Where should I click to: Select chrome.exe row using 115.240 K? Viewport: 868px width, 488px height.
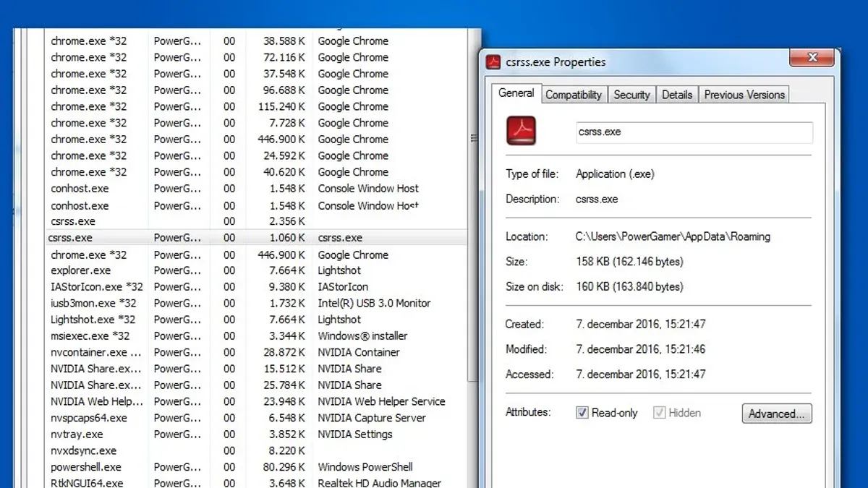point(257,106)
